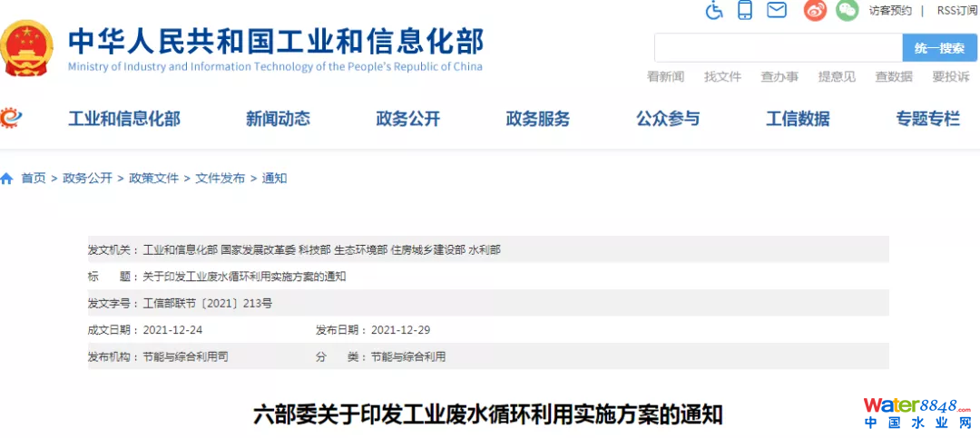Viewport: 980px width, 438px height.
Task: Select the 政务公开 navigation item
Action: click(407, 119)
